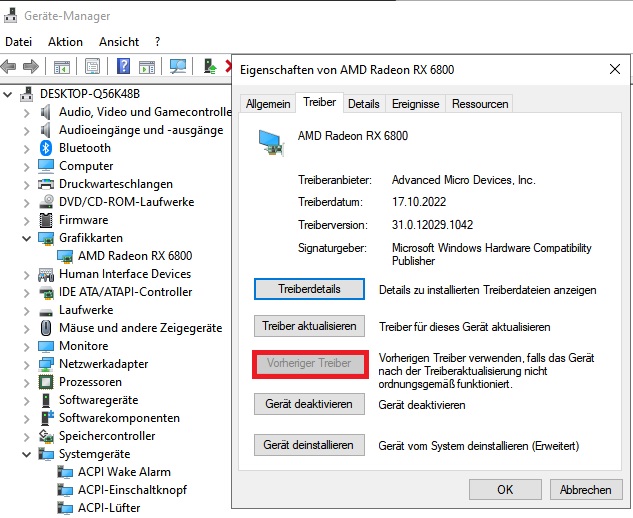Click the Audio, Video und Gamecontroller speaker icon
This screenshot has height=518, width=633.
(x=46, y=112)
